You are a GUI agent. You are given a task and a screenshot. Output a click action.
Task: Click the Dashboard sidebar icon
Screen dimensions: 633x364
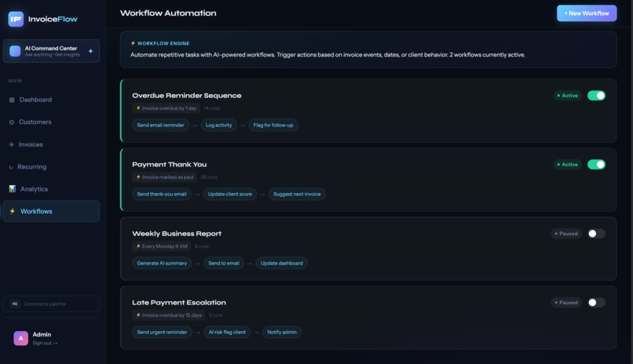click(12, 100)
